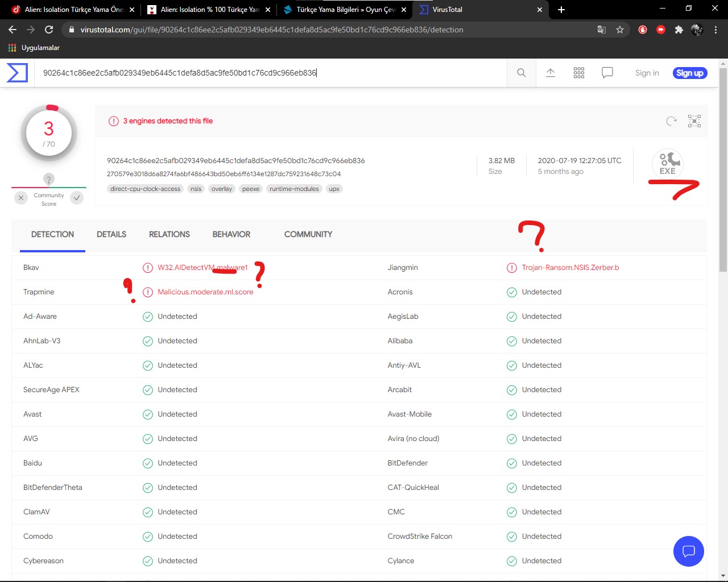Switch to Alien: Isolation % 100 Türkçe tab
728x582 pixels.
(x=209, y=10)
